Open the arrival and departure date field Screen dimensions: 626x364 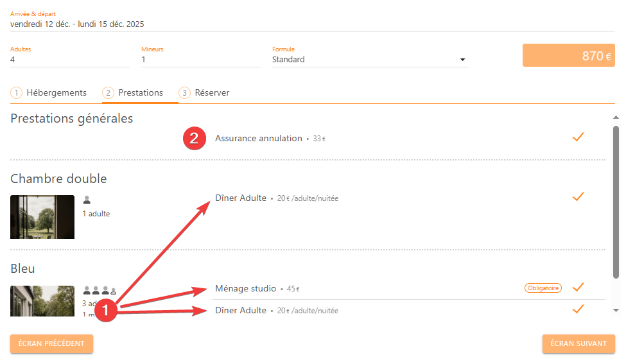coord(312,24)
